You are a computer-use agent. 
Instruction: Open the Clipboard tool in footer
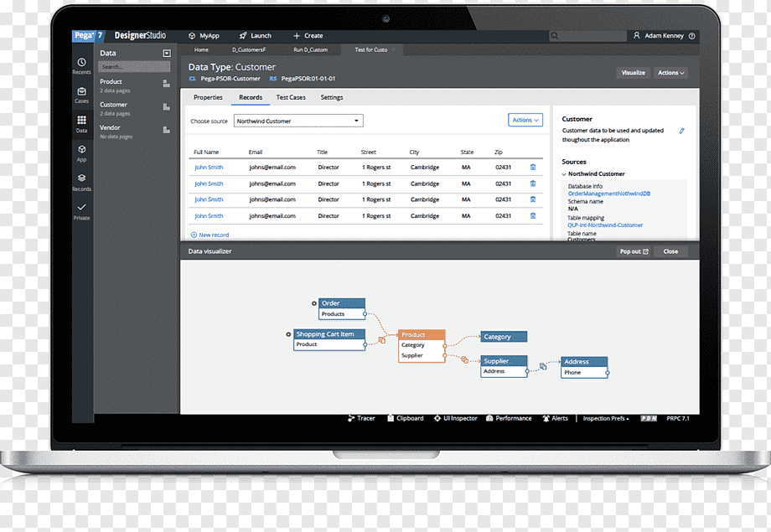coord(405,418)
